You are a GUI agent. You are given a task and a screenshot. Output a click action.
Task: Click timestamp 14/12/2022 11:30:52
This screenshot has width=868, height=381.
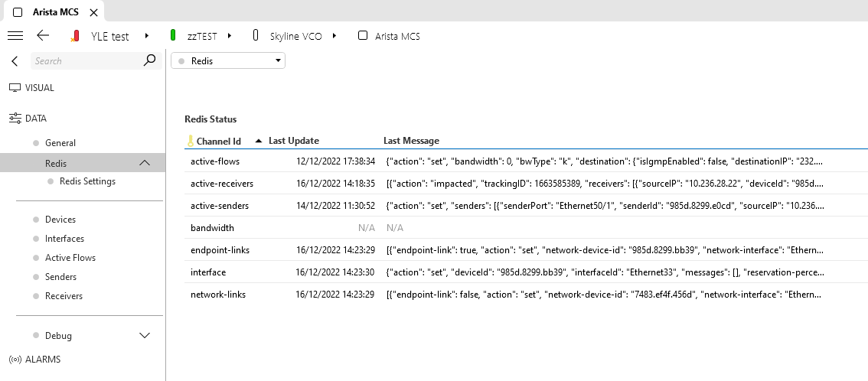335,206
